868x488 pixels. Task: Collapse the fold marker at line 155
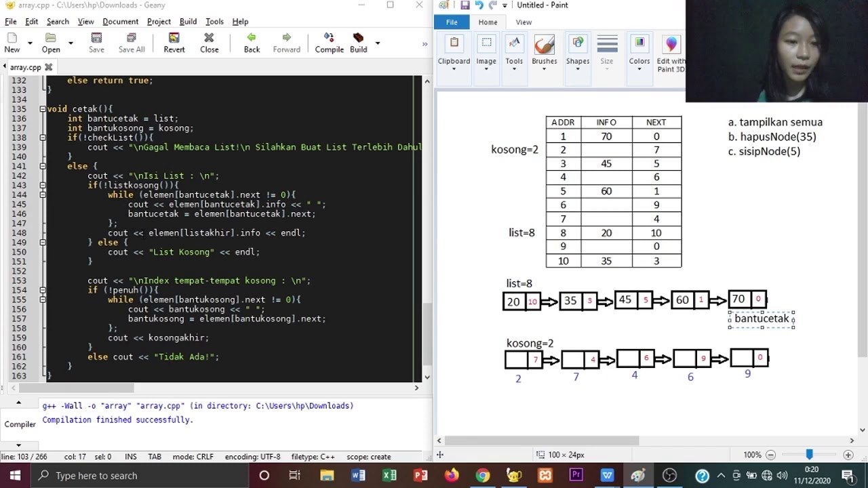click(43, 300)
